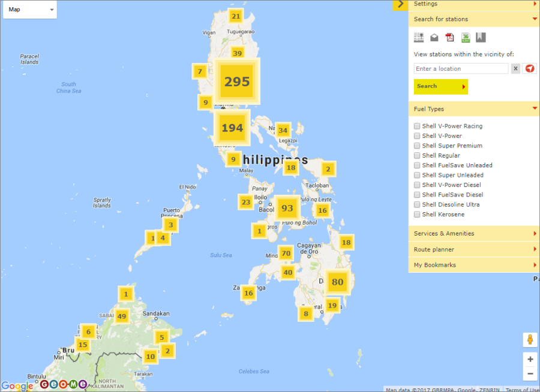Viewport: 540px width, 392px height.
Task: Open the 21 station cluster
Action: (x=236, y=16)
